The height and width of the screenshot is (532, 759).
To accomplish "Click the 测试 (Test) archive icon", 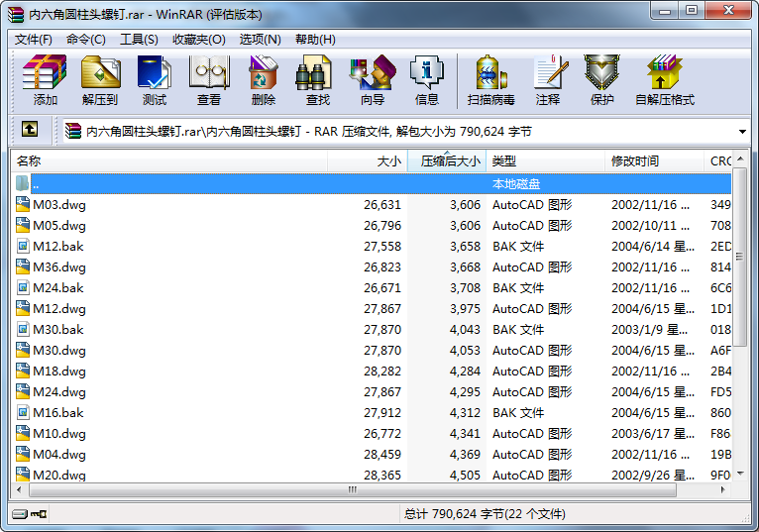I will [155, 80].
